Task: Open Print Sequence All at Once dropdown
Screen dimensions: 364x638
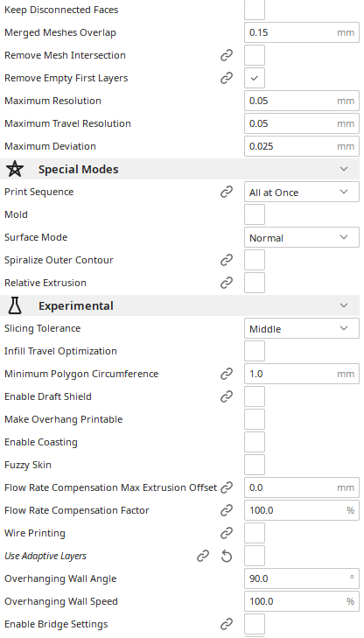Action: 302,192
